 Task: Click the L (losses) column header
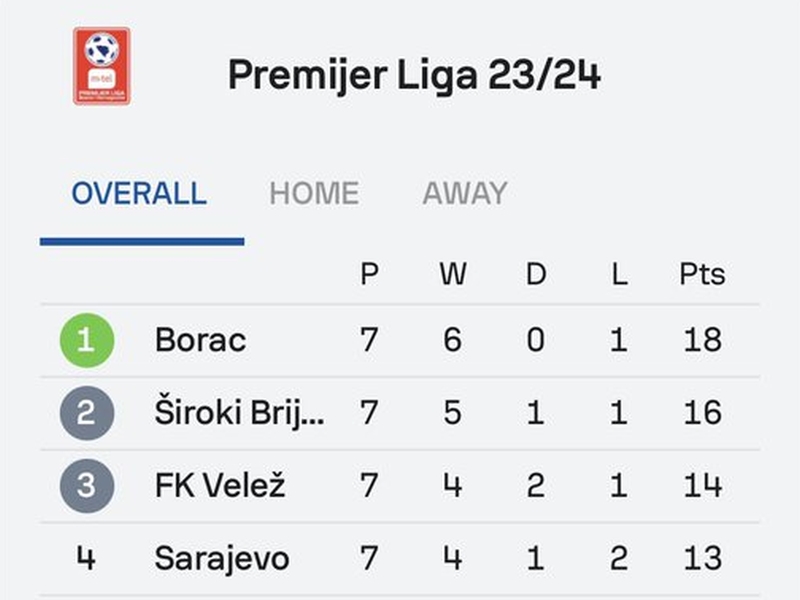pos(619,274)
